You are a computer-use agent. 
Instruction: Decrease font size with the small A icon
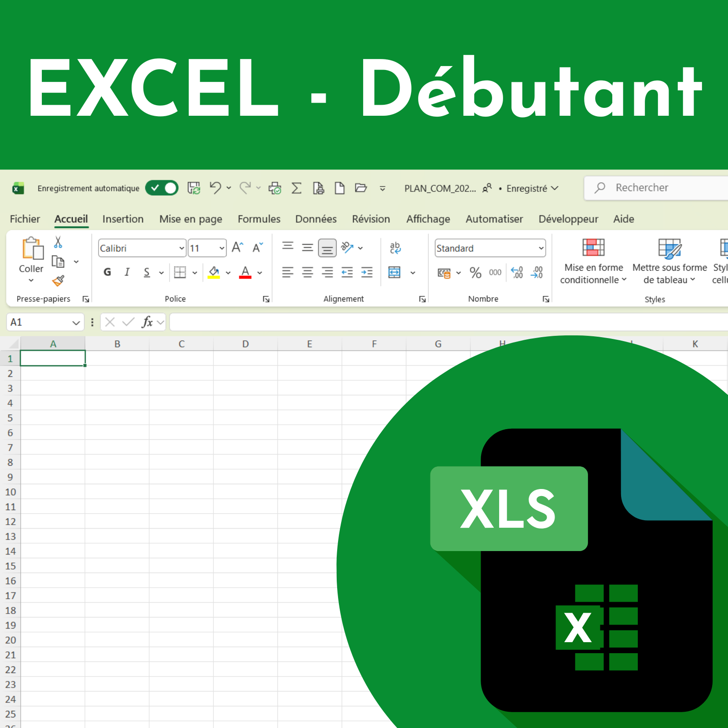(x=258, y=247)
